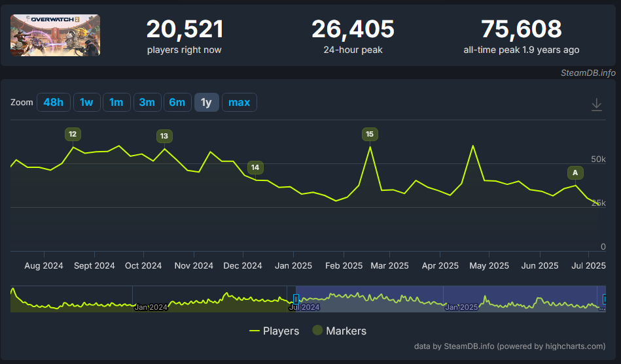Set zoom range to 1m
Viewport: 621px width, 364px height.
tap(116, 102)
